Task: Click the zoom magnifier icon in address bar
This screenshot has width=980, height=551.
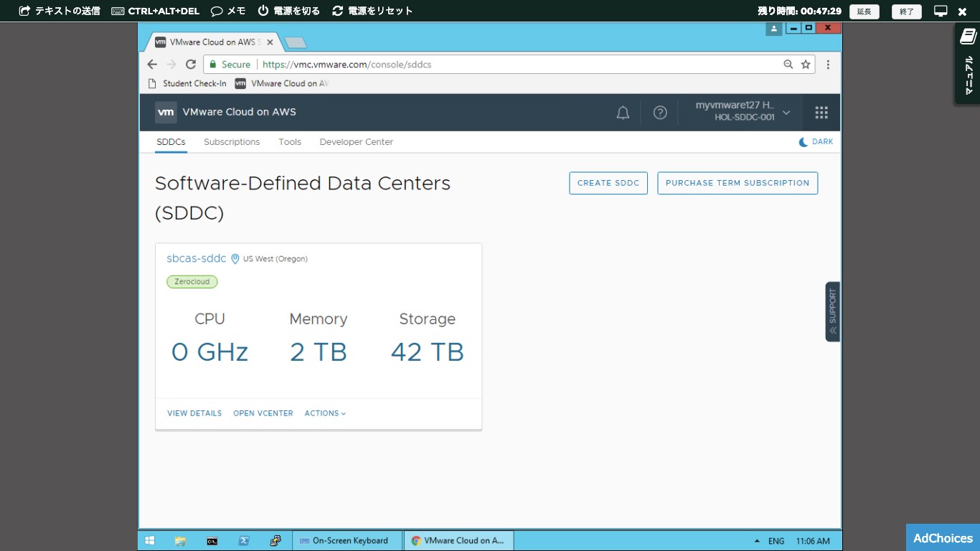Action: point(788,65)
